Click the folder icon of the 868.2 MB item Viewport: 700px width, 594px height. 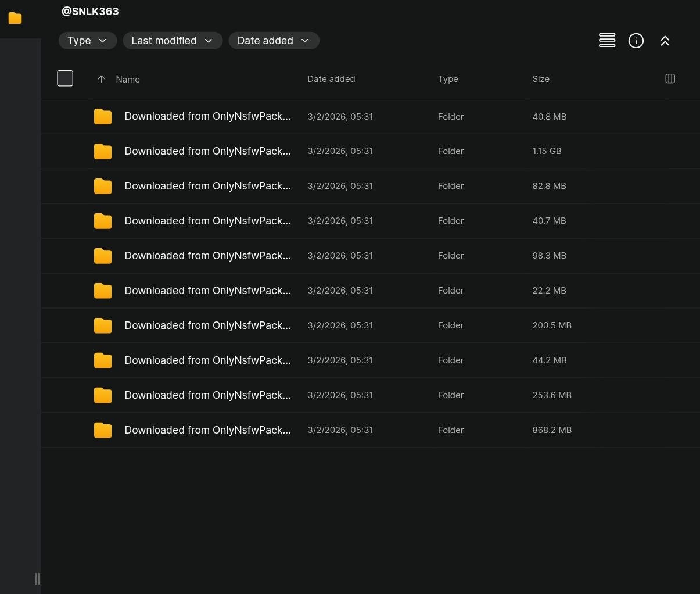pos(103,430)
